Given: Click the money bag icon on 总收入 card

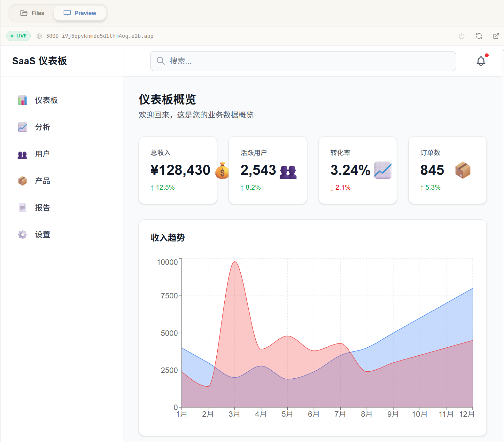Looking at the screenshot, I should [222, 170].
